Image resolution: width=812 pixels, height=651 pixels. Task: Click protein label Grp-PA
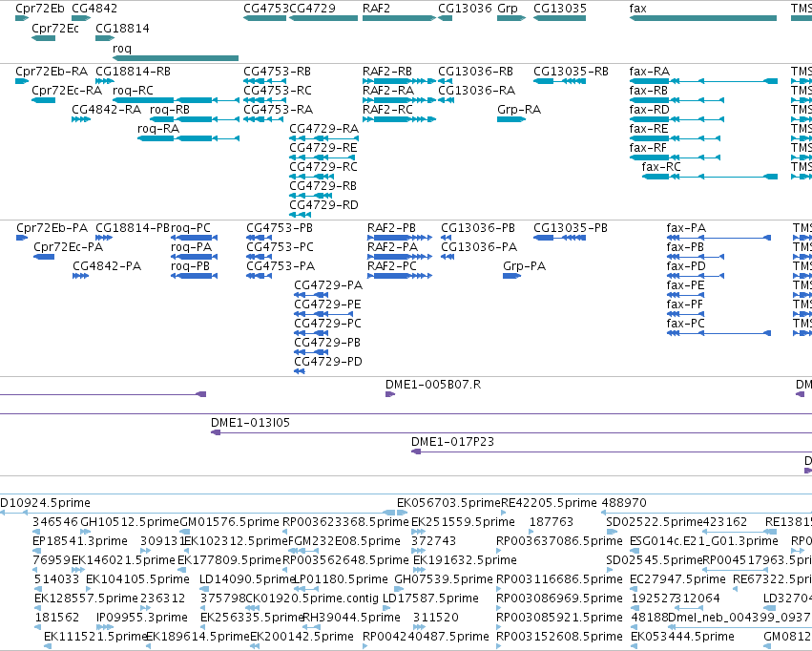coord(524,266)
